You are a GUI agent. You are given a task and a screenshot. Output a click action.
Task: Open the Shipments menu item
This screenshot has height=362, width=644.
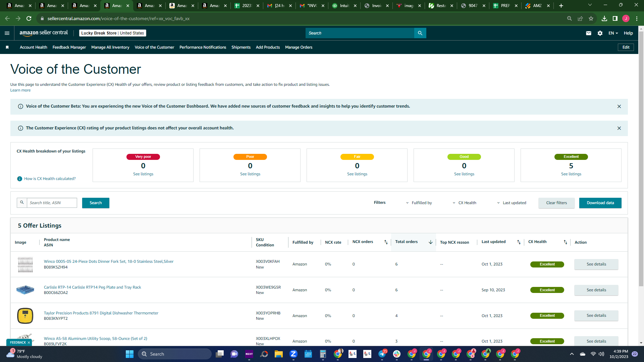pyautogui.click(x=241, y=47)
